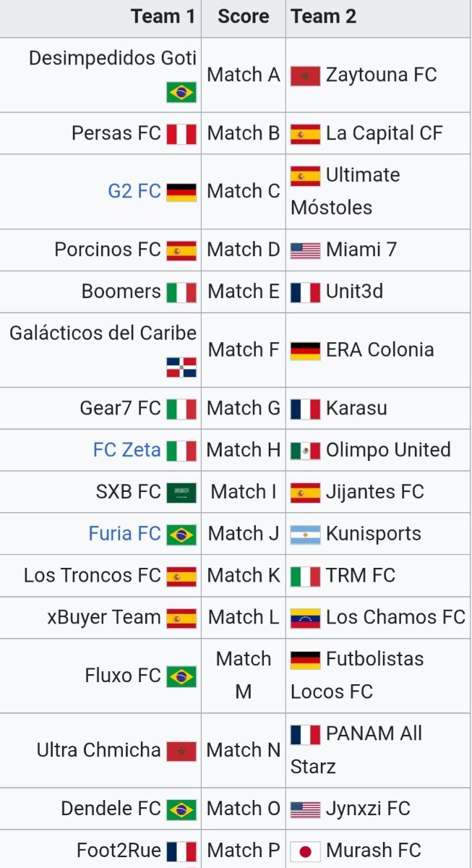Click the USA flag next to Miami 7

[x=305, y=250]
